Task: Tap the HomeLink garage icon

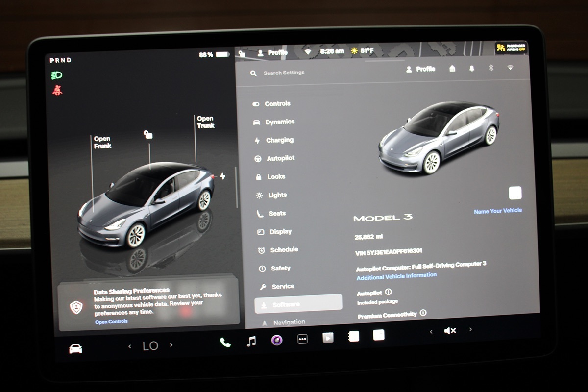Action: point(452,69)
